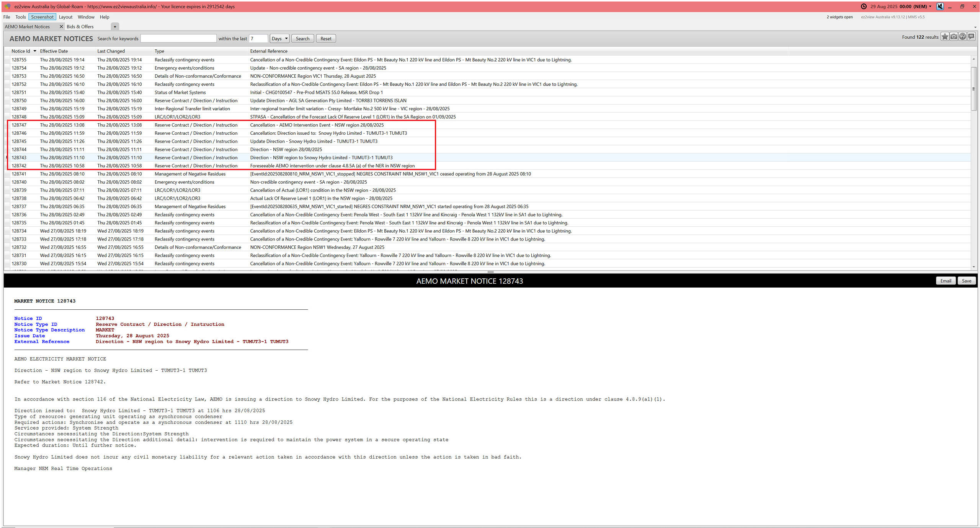Viewport: 980px width, 528px height.
Task: Select notice 128732 NON-CONFORMANCE NSW1 row
Action: (487, 247)
